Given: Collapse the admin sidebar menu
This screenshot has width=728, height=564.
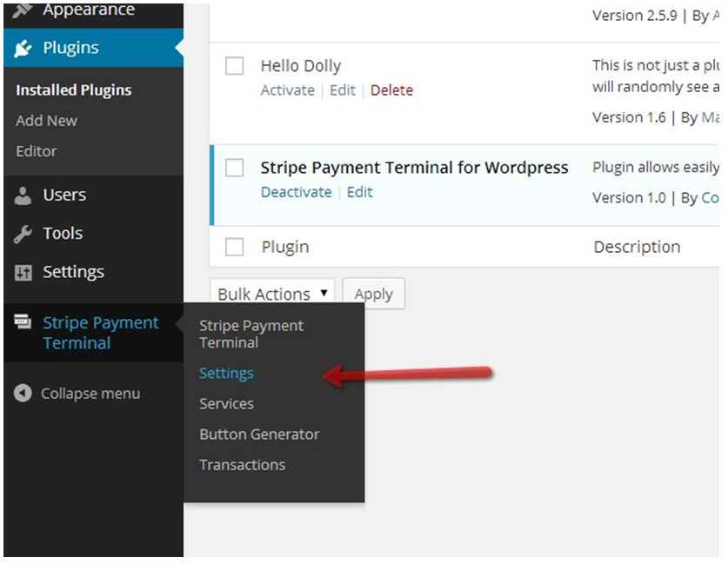Looking at the screenshot, I should tap(77, 394).
